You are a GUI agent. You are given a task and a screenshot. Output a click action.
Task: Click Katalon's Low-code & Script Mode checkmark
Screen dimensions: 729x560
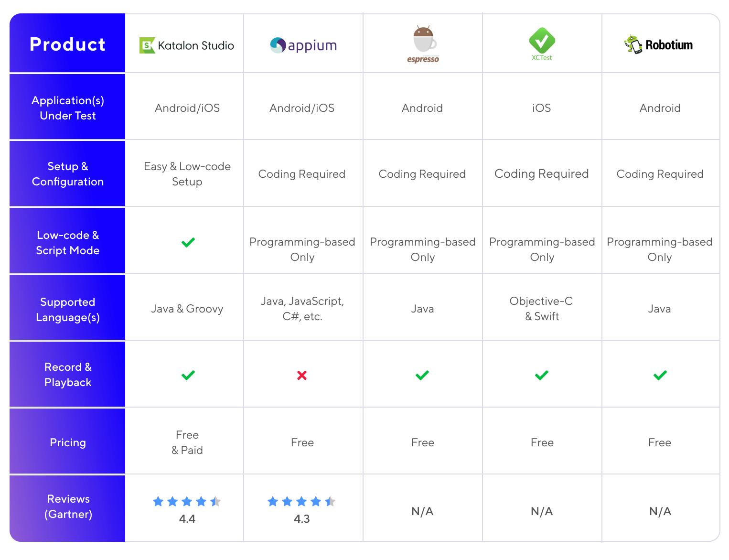(x=188, y=242)
